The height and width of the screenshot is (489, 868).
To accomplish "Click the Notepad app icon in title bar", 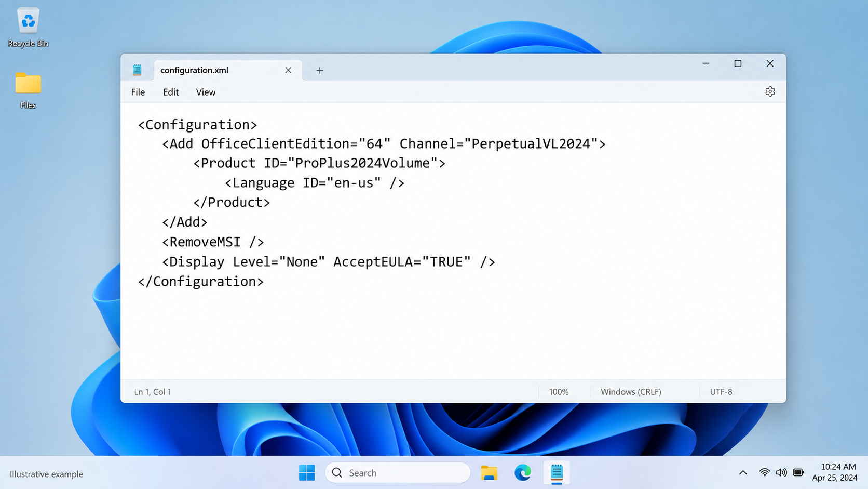I will pos(137,70).
